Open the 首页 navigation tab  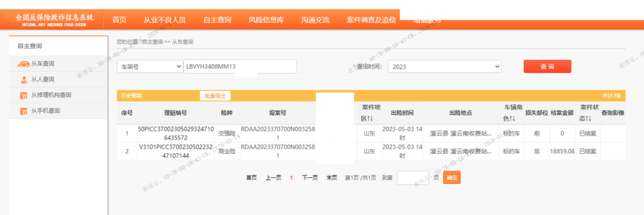click(x=119, y=20)
